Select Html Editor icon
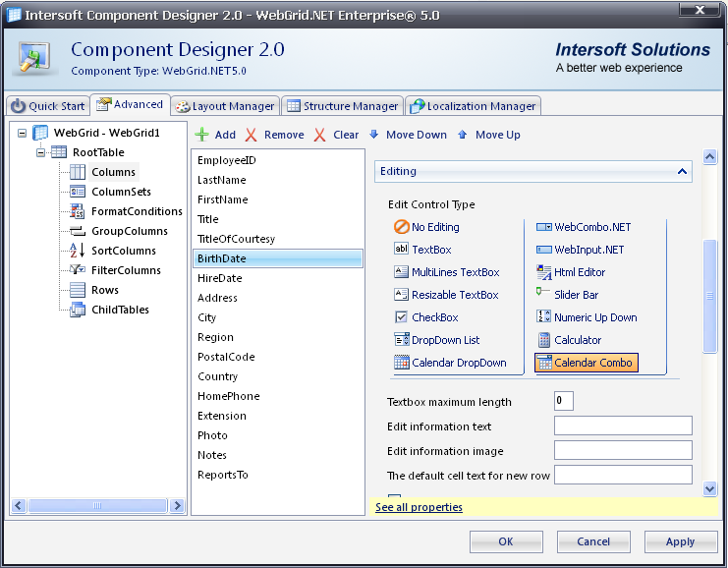This screenshot has width=728, height=568. (544, 272)
